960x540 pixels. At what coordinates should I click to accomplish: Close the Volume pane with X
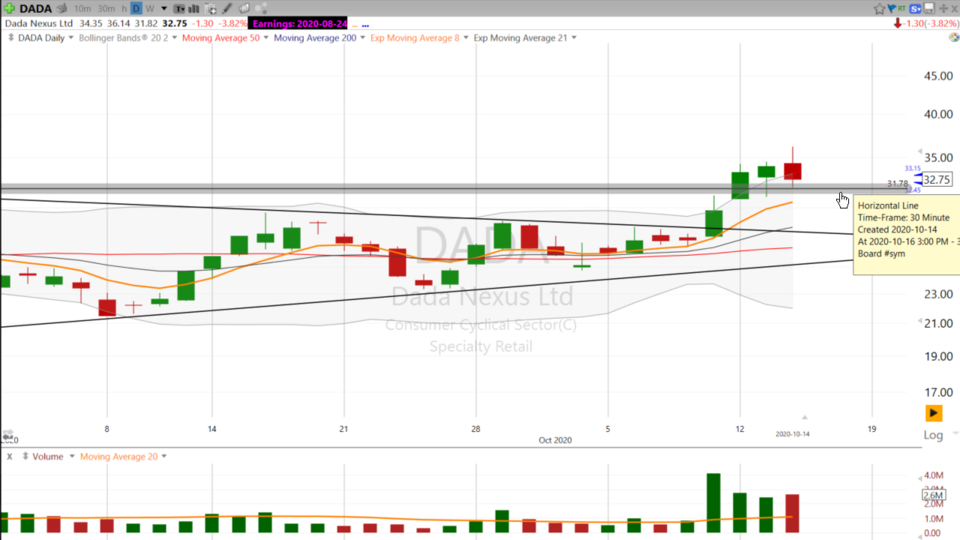9,457
